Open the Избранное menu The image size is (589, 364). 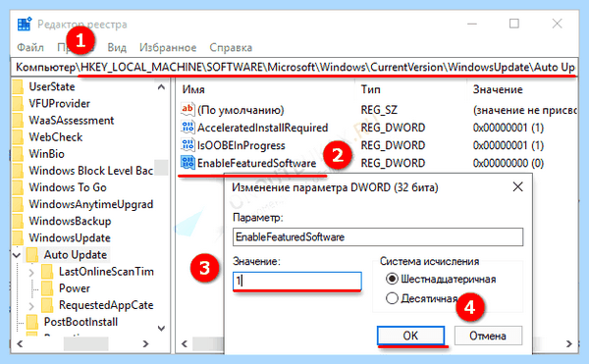point(168,48)
